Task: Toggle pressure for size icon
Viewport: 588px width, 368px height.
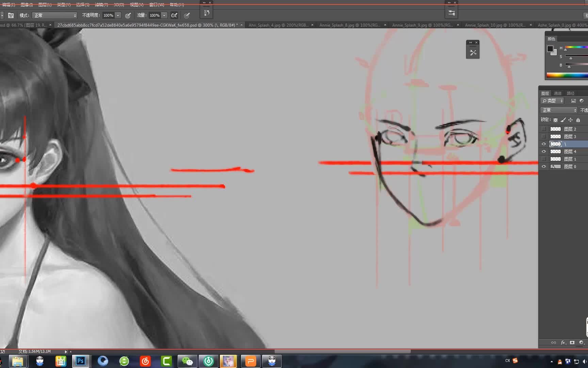Action: click(187, 15)
